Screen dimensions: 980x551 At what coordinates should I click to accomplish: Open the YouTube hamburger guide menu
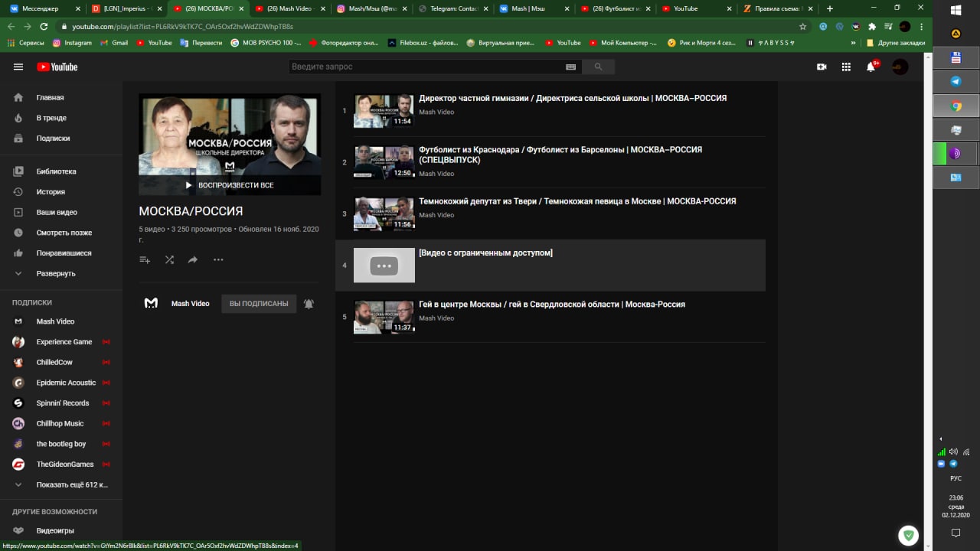tap(18, 67)
